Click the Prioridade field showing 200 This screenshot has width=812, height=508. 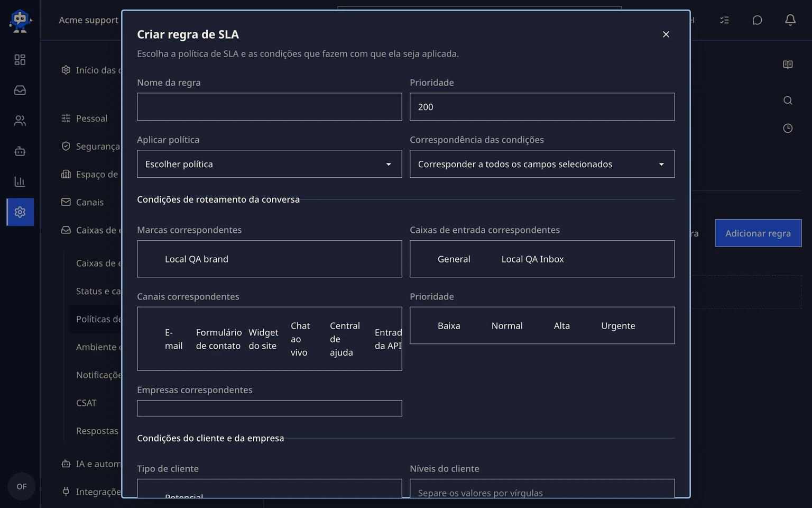[x=542, y=107]
